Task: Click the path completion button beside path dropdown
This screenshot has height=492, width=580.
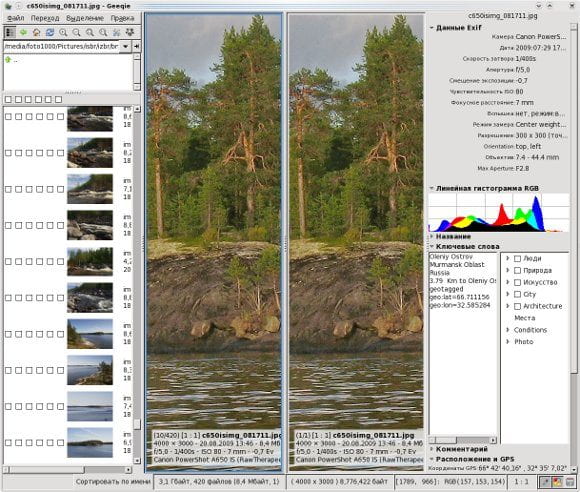Action: click(x=136, y=46)
